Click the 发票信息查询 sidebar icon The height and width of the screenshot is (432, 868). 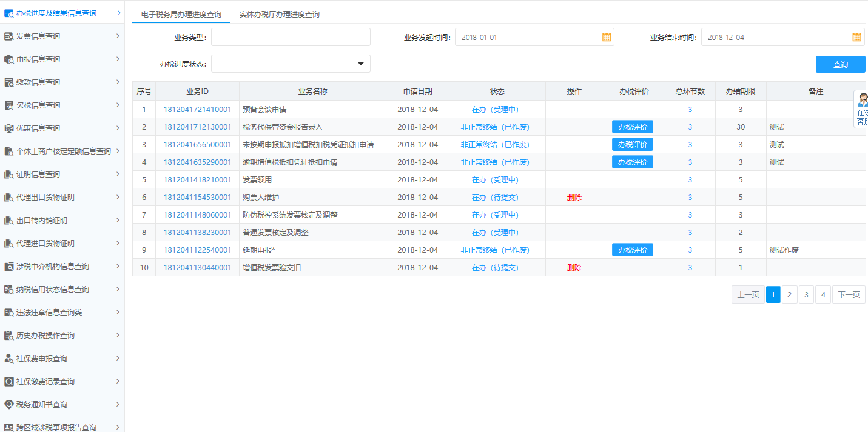pyautogui.click(x=8, y=36)
